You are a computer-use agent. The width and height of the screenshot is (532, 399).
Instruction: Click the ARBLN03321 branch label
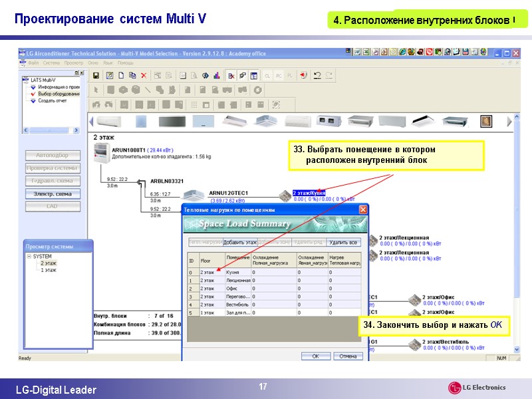167,181
